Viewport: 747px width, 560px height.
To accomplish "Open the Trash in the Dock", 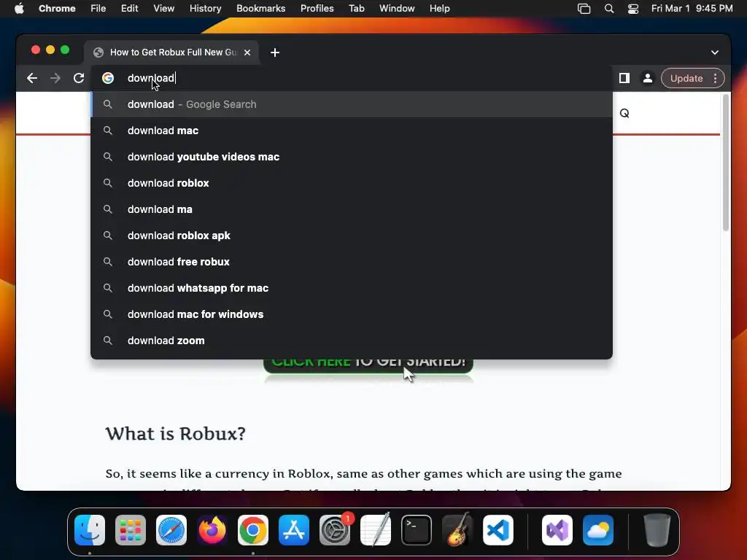I will tap(657, 530).
